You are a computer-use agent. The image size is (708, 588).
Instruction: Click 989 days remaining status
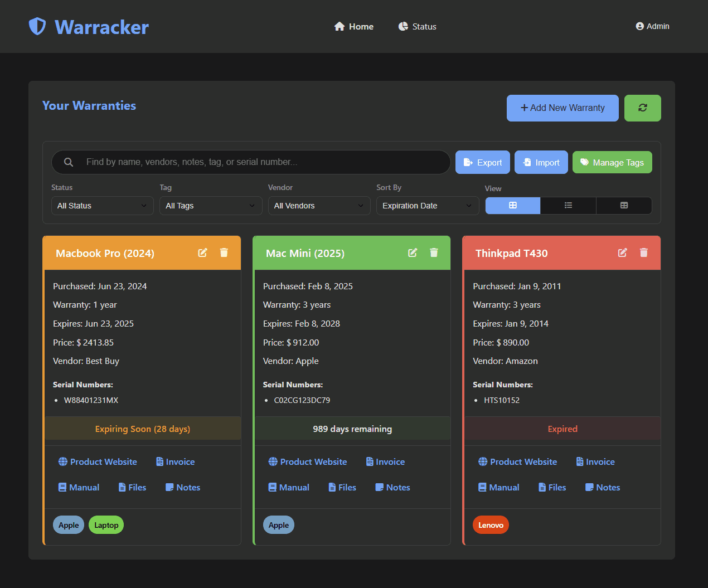pyautogui.click(x=352, y=429)
